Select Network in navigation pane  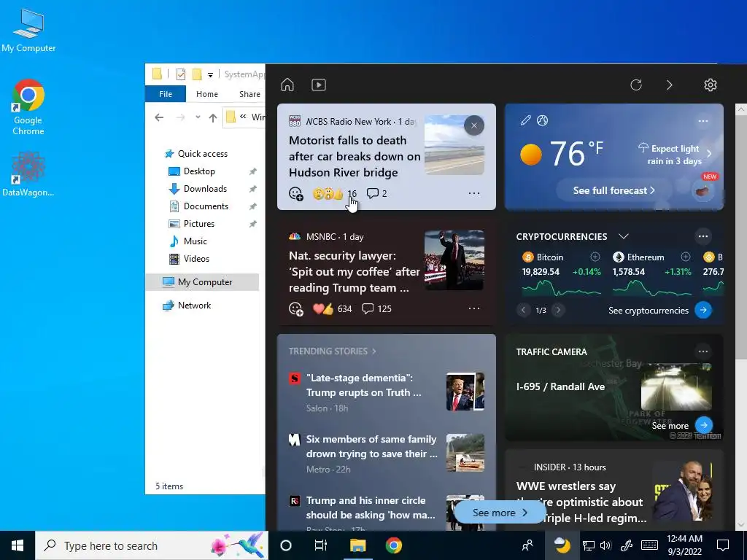click(194, 306)
